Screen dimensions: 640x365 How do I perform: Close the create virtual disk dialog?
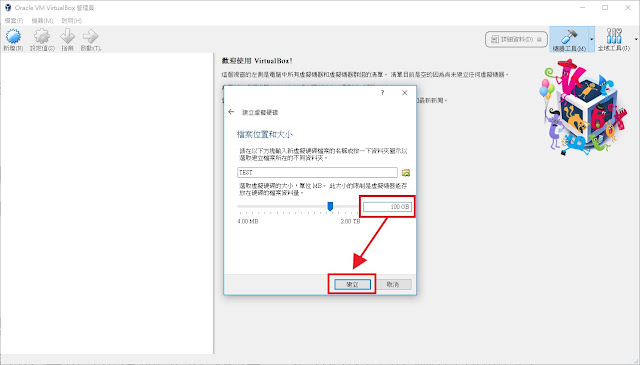click(x=404, y=93)
